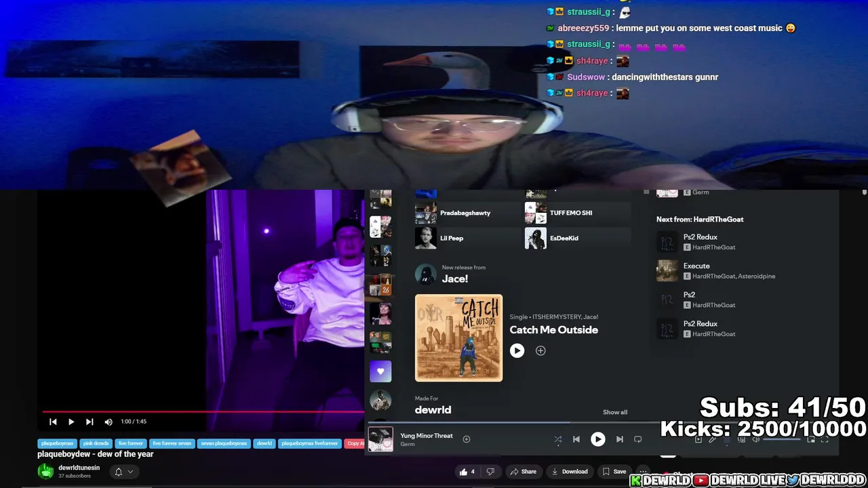868x488 pixels.
Task: Click Jace! artist avatar in new release
Action: [x=425, y=274]
